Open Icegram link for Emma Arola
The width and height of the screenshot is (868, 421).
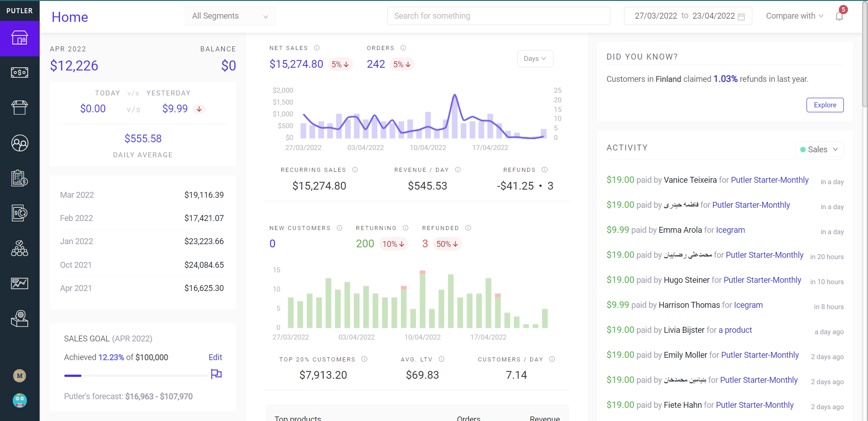[731, 230]
